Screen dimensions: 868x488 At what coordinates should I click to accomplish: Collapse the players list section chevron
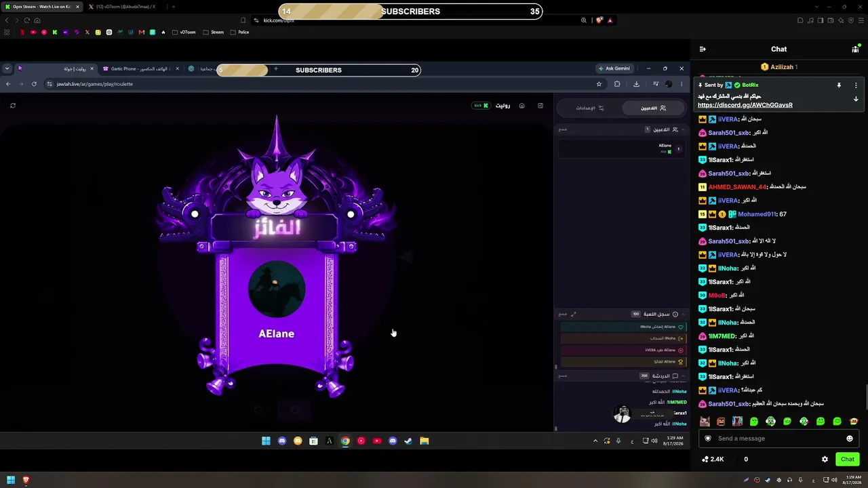(683, 129)
